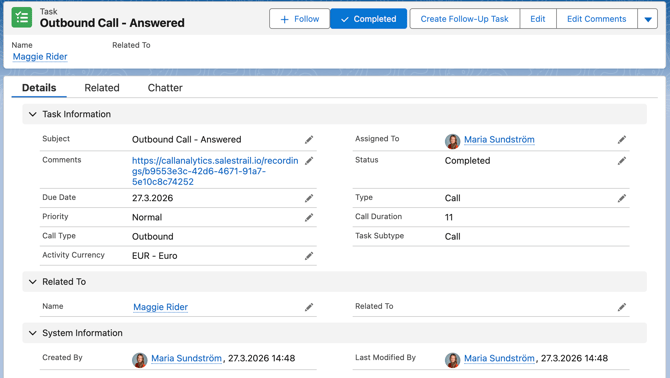670x378 pixels.
Task: Edit the Priority pencil icon
Action: pos(309,217)
